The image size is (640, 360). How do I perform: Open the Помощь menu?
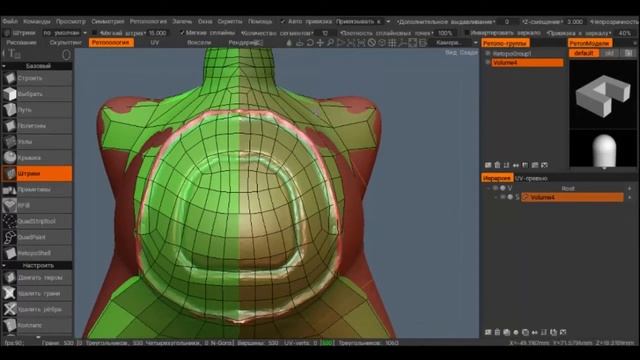click(260, 21)
